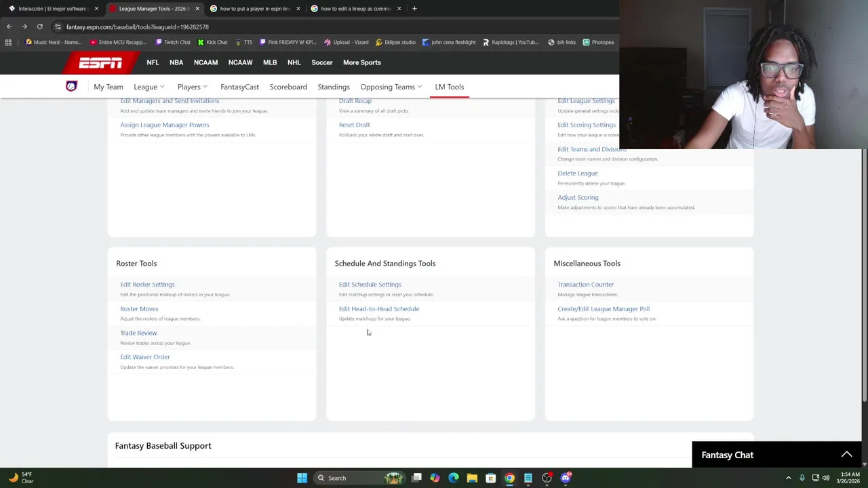Open Edit Roster Settings link
Screen dimensions: 868x488
pyautogui.click(x=147, y=285)
